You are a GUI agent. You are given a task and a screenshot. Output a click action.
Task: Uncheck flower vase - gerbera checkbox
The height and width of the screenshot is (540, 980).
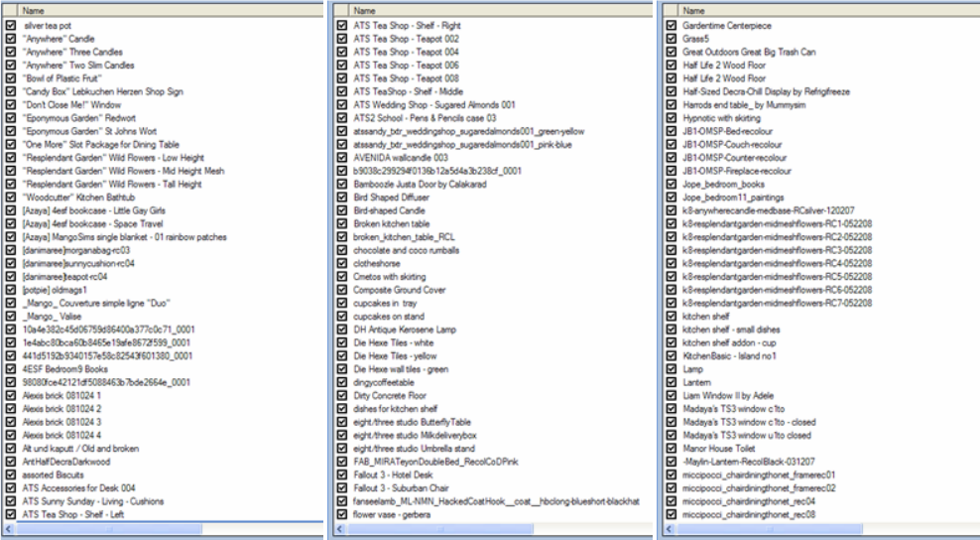pos(342,514)
